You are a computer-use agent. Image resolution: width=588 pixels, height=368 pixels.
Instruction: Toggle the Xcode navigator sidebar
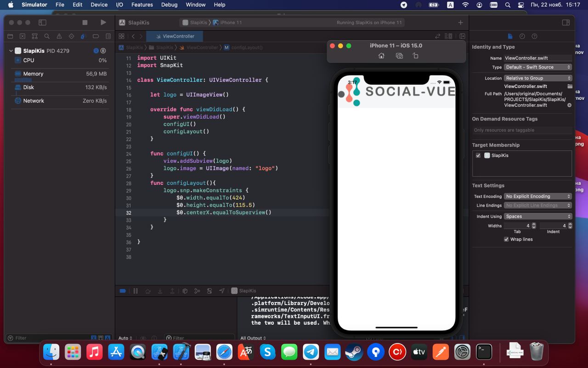click(42, 22)
